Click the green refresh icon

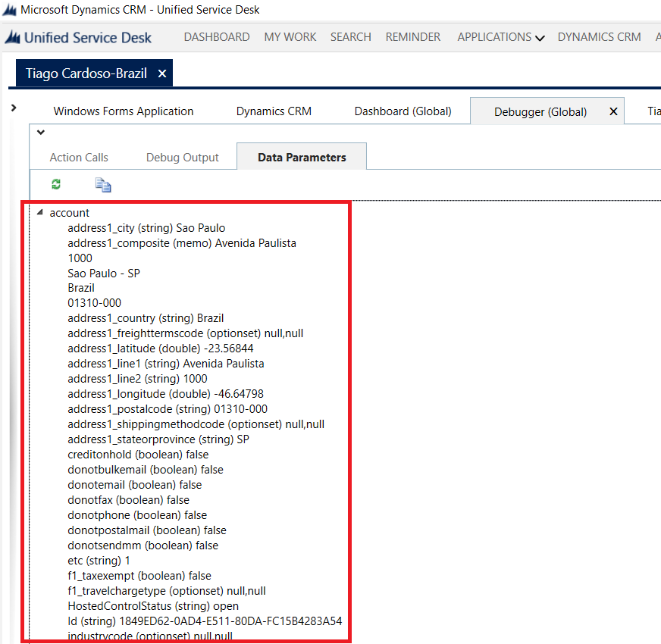pos(55,184)
